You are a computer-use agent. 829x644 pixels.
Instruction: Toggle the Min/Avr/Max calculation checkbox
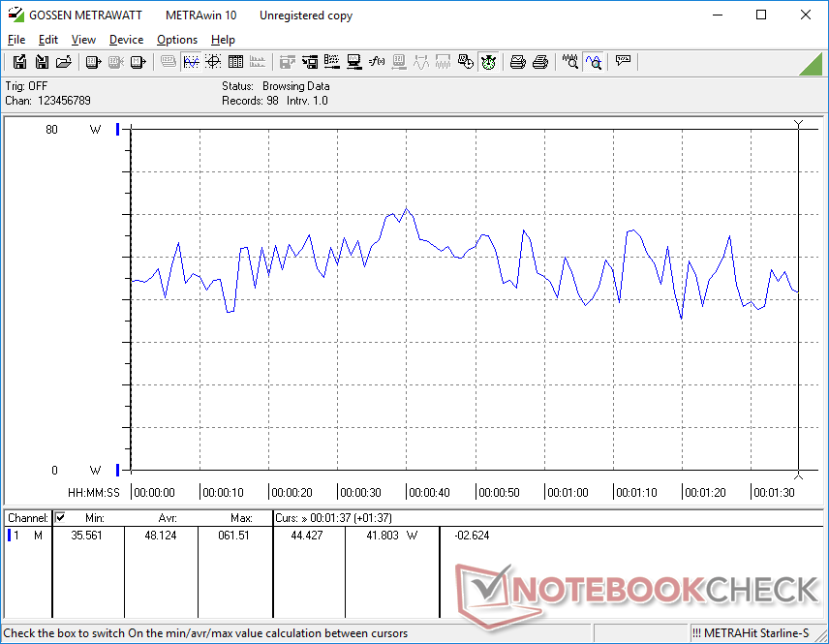[60, 517]
